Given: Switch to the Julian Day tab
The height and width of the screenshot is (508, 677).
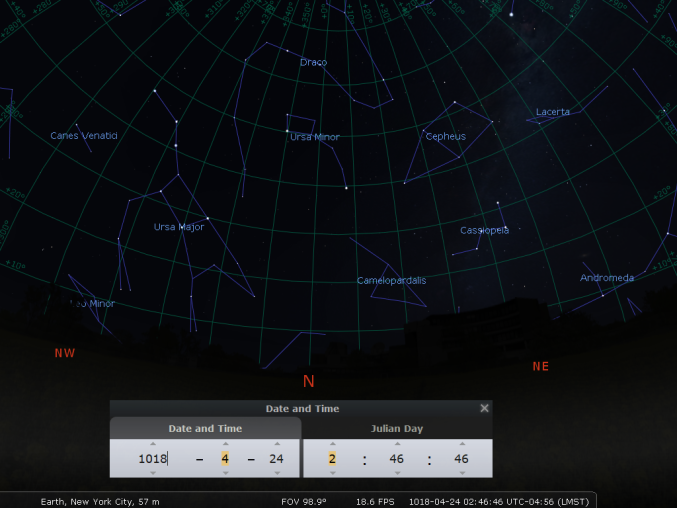Looking at the screenshot, I should click(x=397, y=429).
